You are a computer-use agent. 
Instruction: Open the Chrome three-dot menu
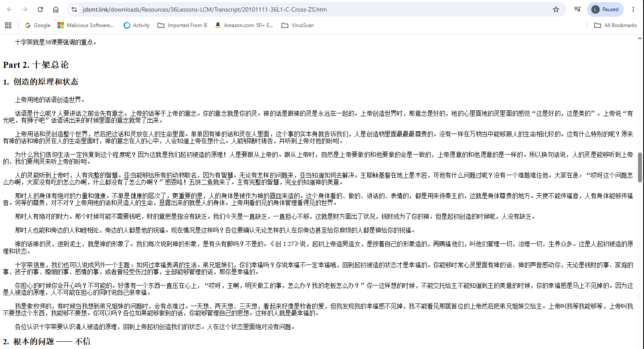(633, 9)
